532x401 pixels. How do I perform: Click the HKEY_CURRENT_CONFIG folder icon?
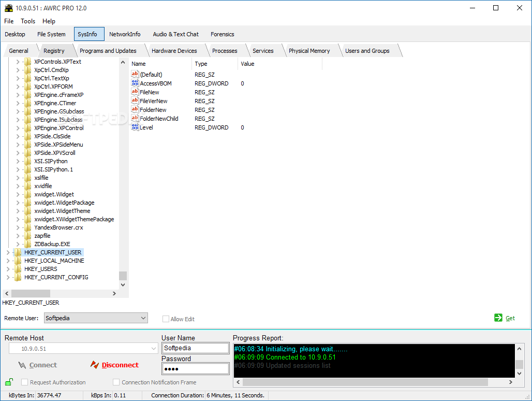18,277
